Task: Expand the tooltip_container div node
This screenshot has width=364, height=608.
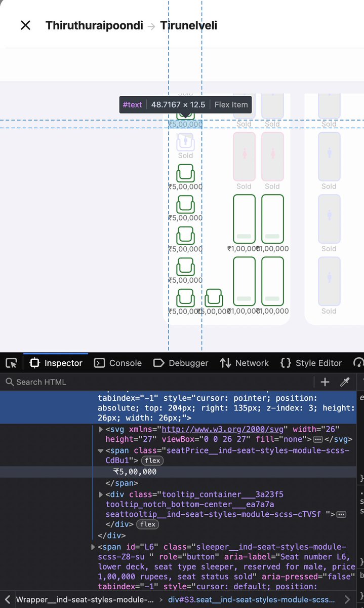Action: (x=101, y=494)
